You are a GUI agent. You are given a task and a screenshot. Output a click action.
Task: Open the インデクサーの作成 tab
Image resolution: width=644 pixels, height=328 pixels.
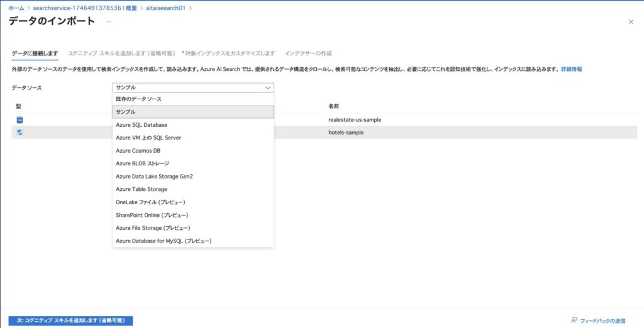coord(308,53)
